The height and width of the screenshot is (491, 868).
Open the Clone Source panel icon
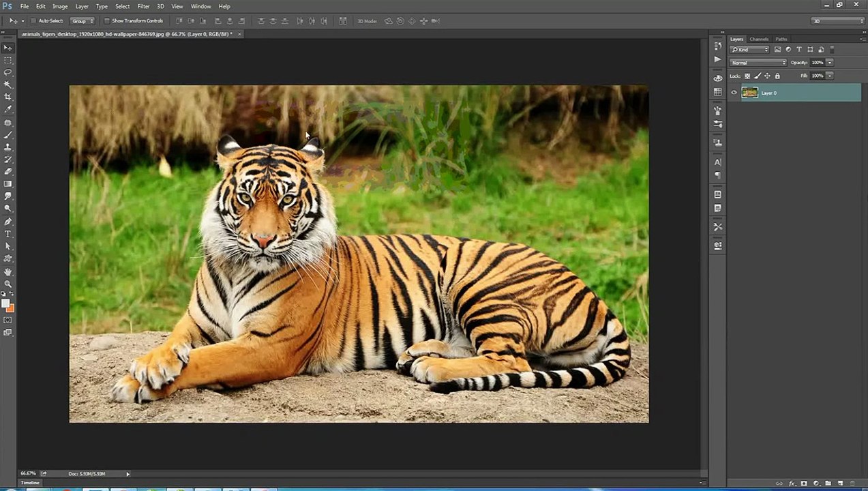click(717, 143)
